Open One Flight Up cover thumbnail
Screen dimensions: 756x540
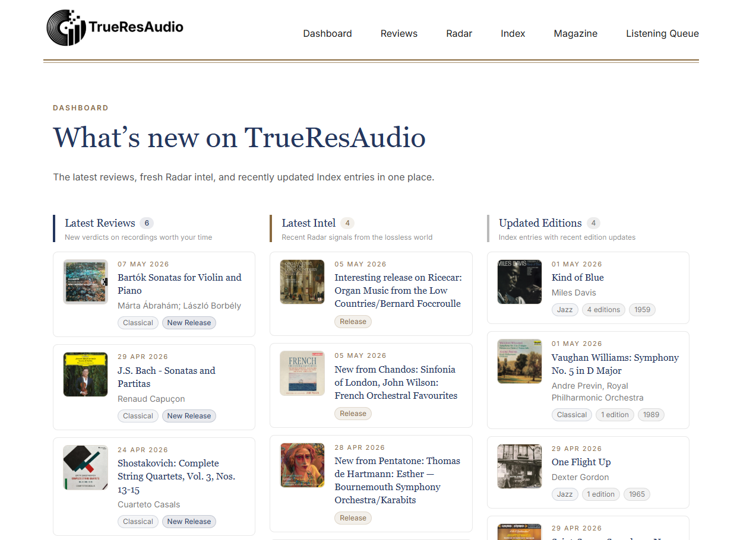[520, 466]
